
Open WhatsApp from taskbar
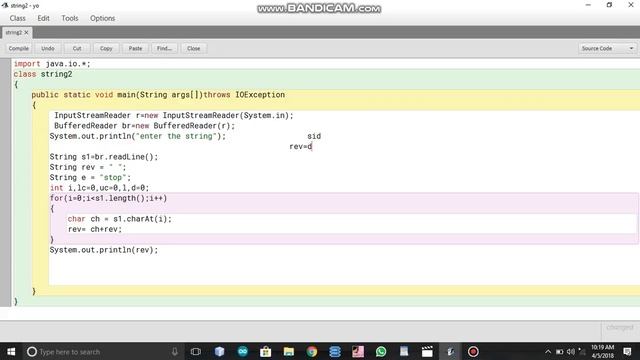pyautogui.click(x=381, y=351)
